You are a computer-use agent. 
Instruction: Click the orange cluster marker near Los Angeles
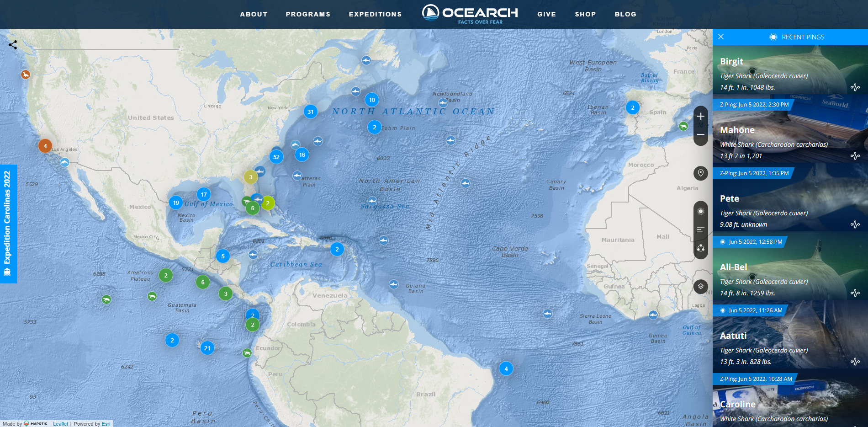45,146
